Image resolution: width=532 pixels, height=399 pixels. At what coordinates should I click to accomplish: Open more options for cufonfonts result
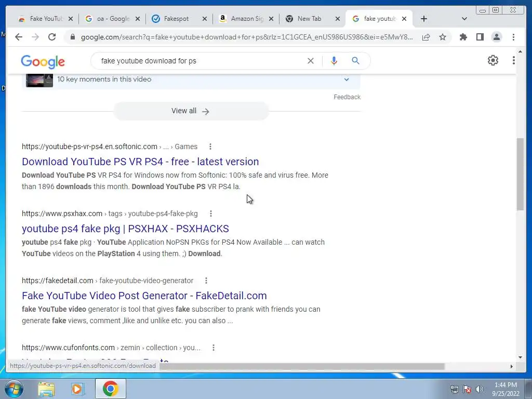pyautogui.click(x=214, y=348)
